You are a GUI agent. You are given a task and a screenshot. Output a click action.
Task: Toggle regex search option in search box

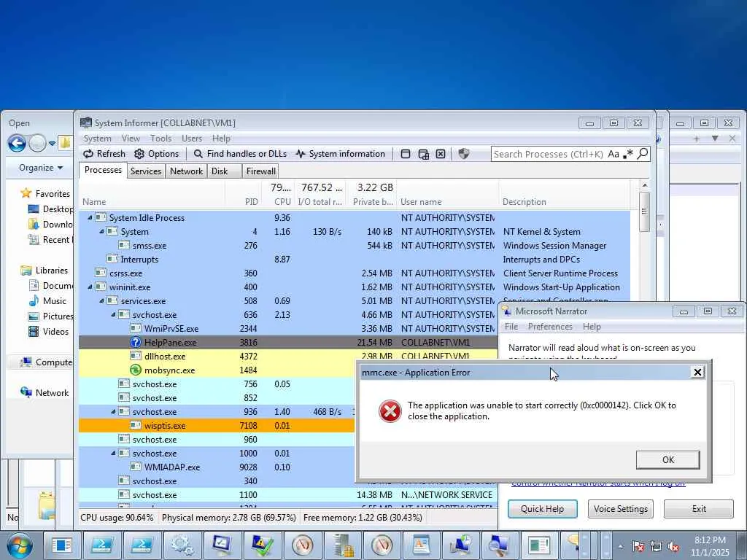628,154
